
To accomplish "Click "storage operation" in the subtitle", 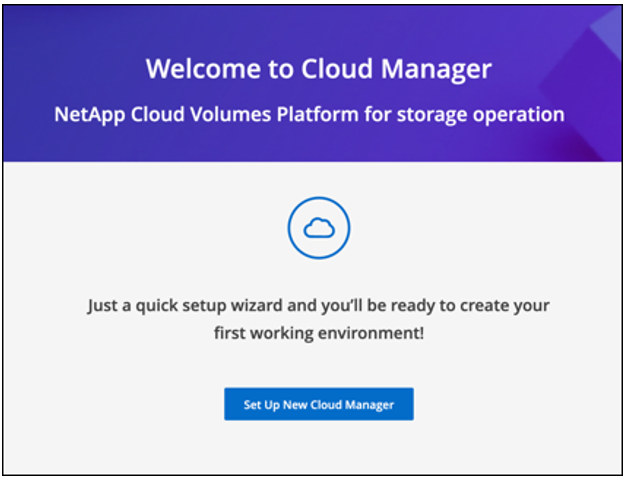I will 492,114.
